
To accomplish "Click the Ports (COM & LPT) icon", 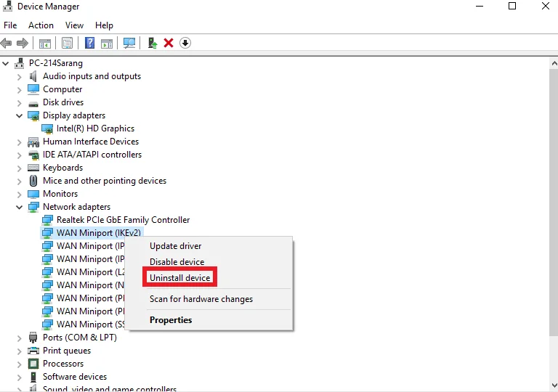I will click(x=33, y=338).
